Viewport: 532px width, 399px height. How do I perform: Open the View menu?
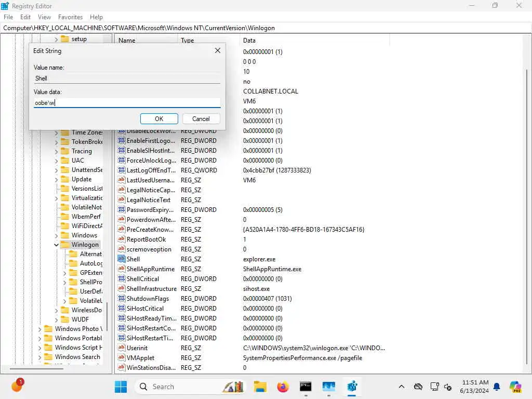(x=44, y=17)
